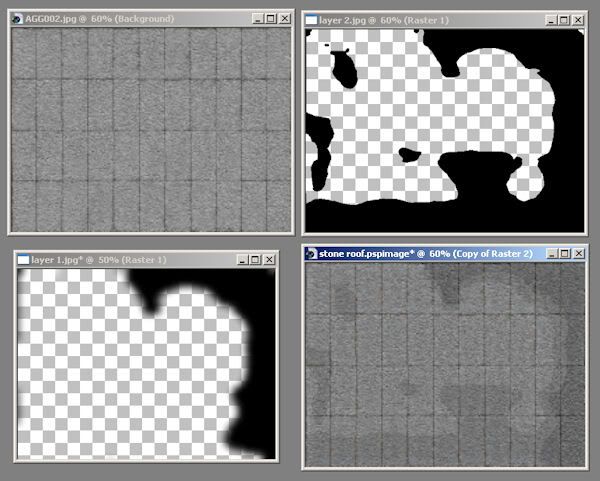Click the layer 2.jpg document icon
The height and width of the screenshot is (481, 600).
pyautogui.click(x=311, y=20)
